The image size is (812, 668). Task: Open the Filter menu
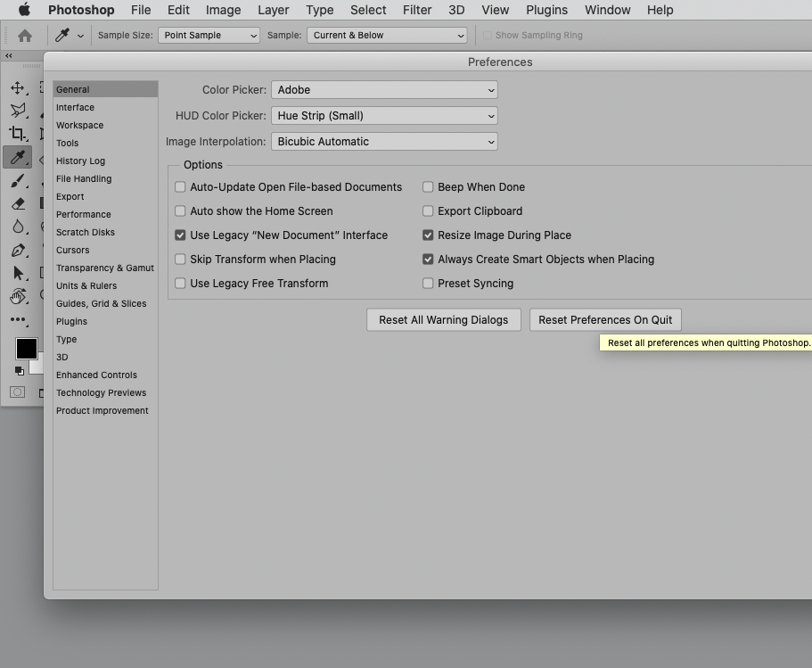[x=417, y=10]
